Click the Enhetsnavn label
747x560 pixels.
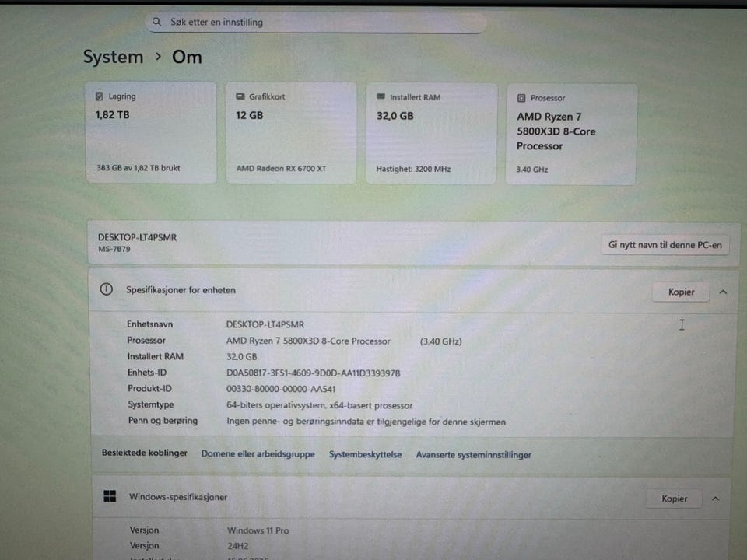point(149,324)
